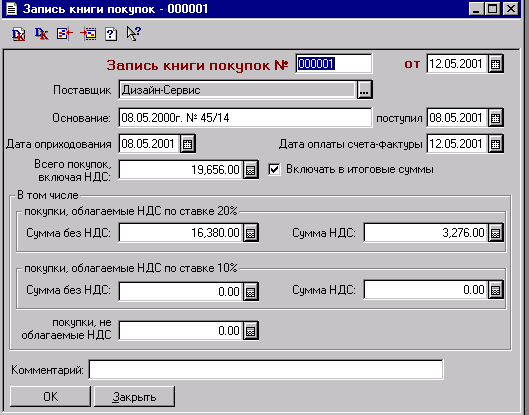
Task: Click the toolbar icon with dotted frame
Action: (x=88, y=34)
